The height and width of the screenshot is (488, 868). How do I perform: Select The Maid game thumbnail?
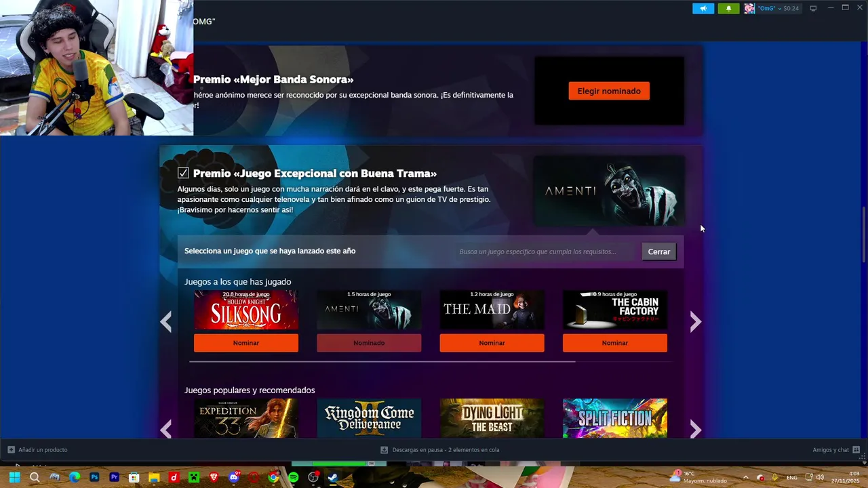coord(492,310)
